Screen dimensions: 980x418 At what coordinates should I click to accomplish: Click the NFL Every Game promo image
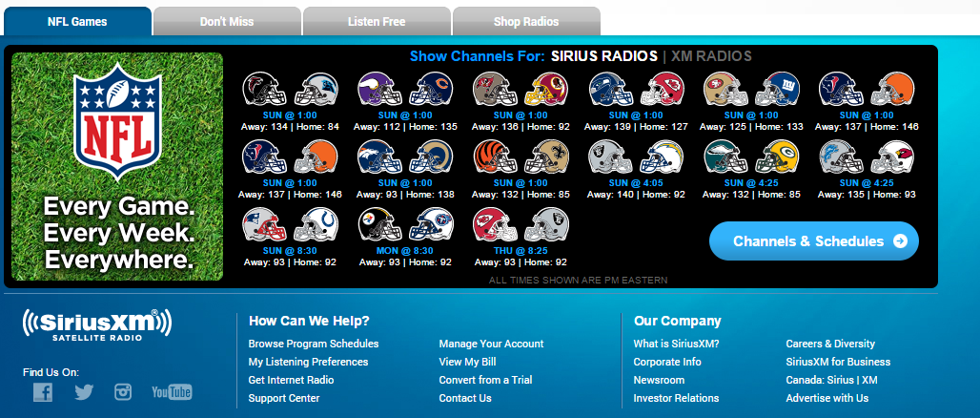click(x=117, y=166)
